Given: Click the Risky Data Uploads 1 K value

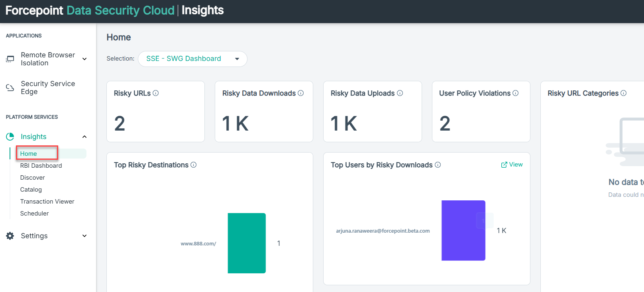Looking at the screenshot, I should point(344,123).
